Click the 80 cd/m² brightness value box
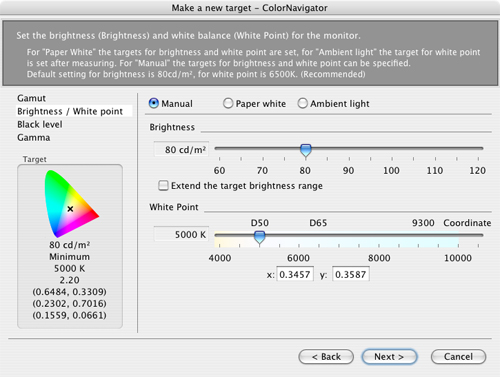Viewport: 500px width, 377px height. click(x=181, y=150)
